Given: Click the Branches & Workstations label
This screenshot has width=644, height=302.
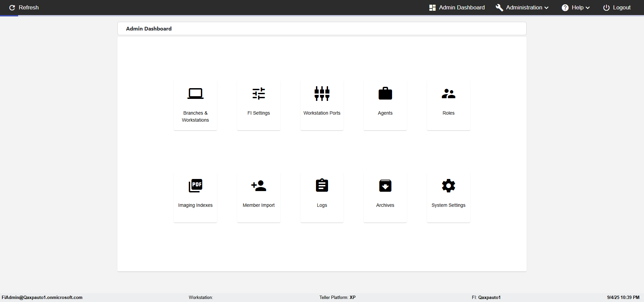Looking at the screenshot, I should 195,117.
